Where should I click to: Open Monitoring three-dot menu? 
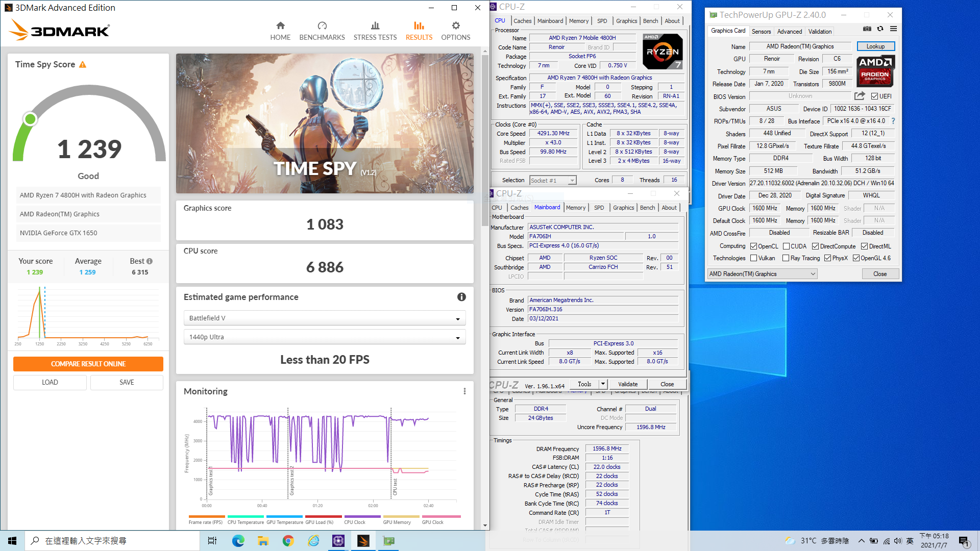464,391
